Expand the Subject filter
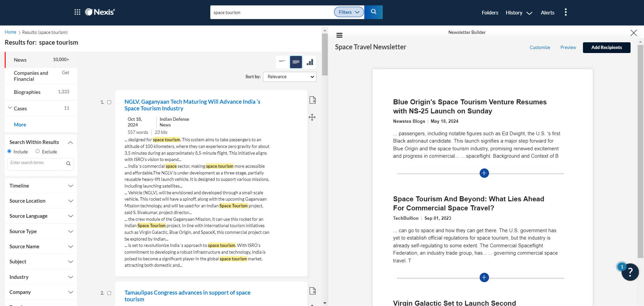 [41, 262]
